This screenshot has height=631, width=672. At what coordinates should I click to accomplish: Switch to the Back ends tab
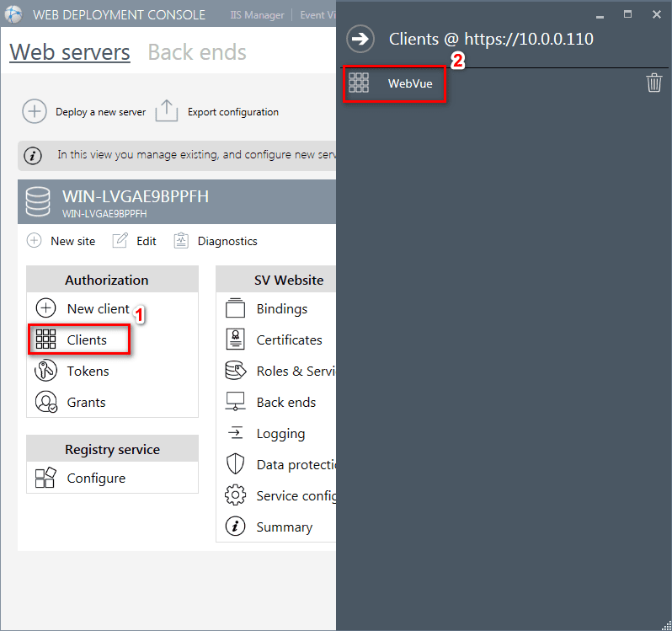(x=196, y=52)
